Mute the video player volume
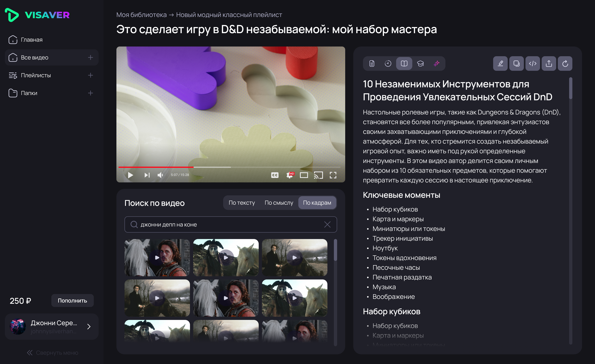This screenshot has width=595, height=364. pyautogui.click(x=160, y=175)
